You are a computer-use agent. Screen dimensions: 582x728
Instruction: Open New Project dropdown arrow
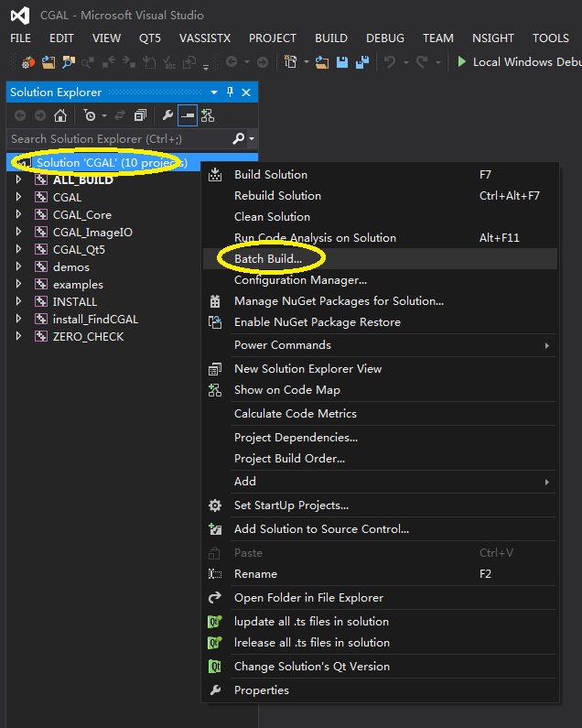pyautogui.click(x=307, y=61)
